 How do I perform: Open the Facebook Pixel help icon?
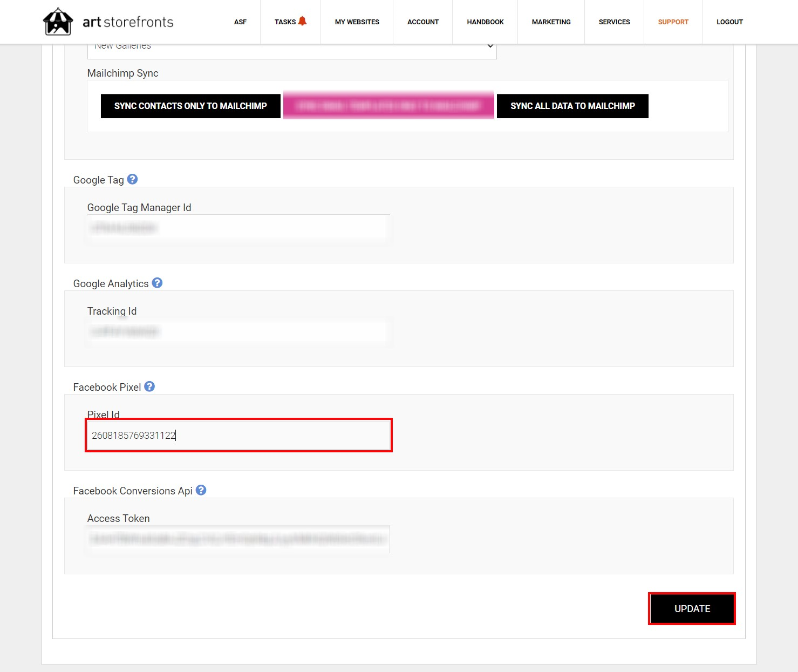click(x=149, y=386)
